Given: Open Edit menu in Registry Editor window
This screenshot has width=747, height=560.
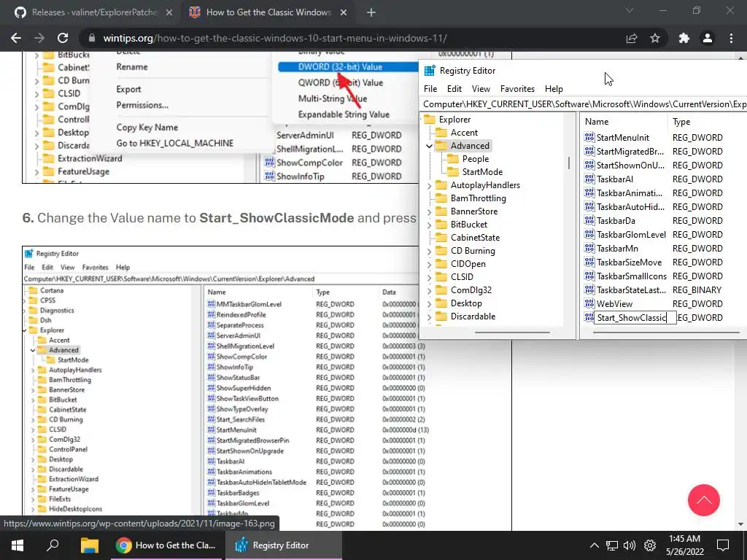Looking at the screenshot, I should click(x=454, y=88).
